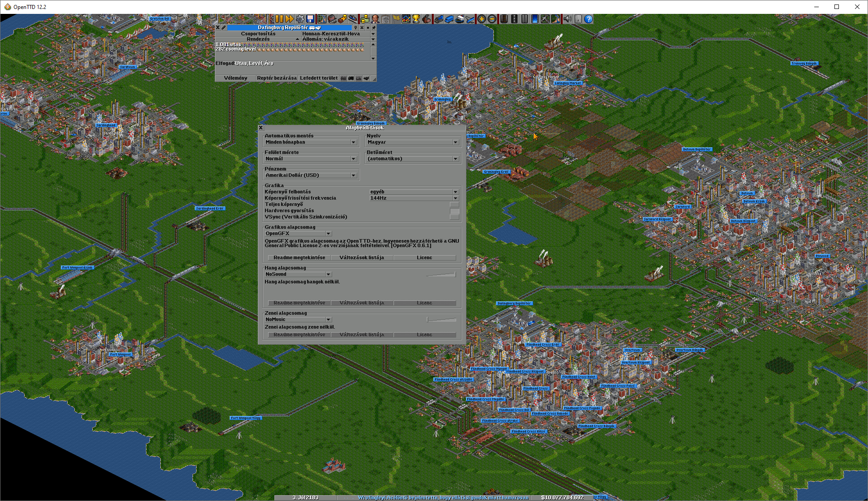This screenshot has width=868, height=501.
Task: Open the station list icon
Action: [353, 19]
